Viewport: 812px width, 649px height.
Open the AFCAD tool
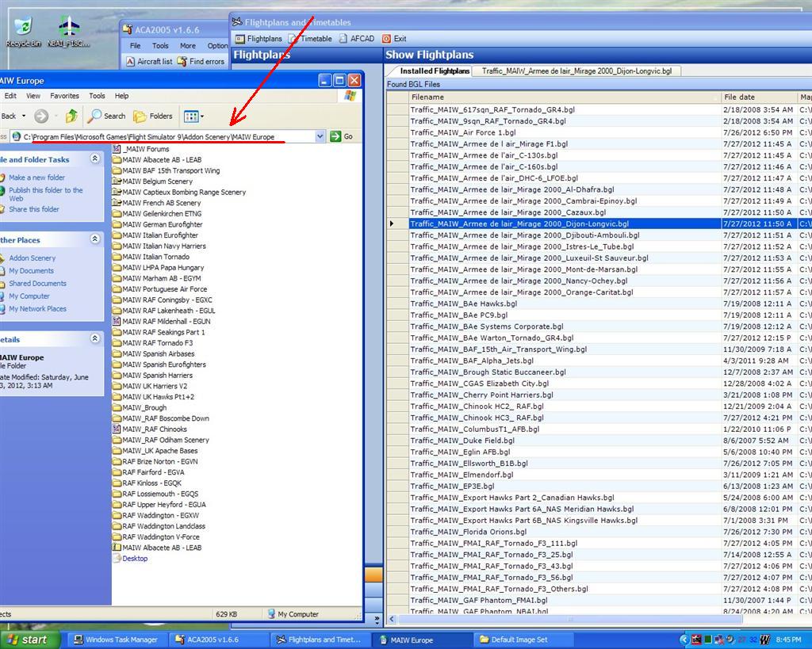[x=356, y=39]
